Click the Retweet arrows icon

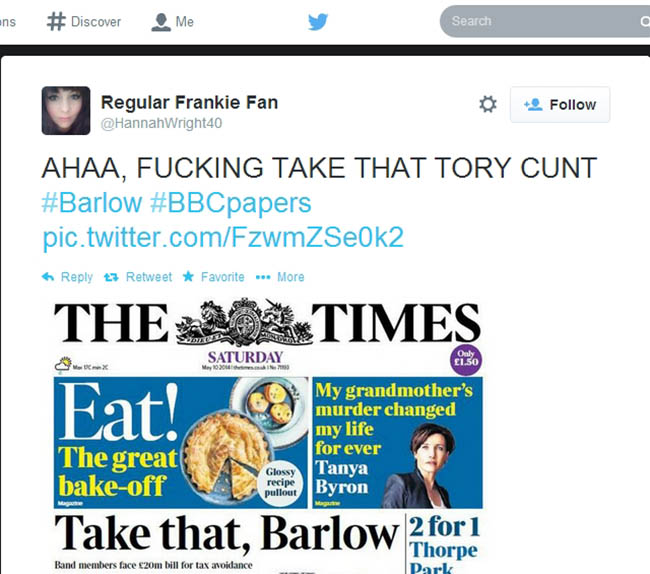tap(111, 277)
